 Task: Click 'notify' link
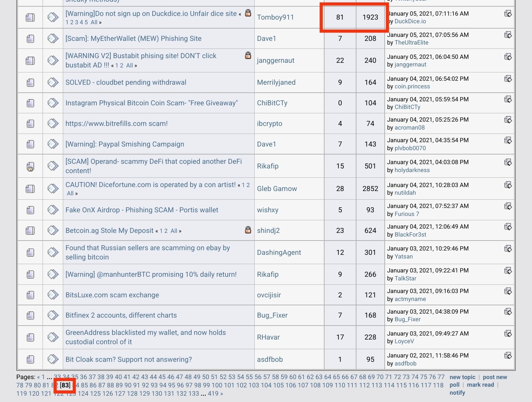pyautogui.click(x=457, y=393)
